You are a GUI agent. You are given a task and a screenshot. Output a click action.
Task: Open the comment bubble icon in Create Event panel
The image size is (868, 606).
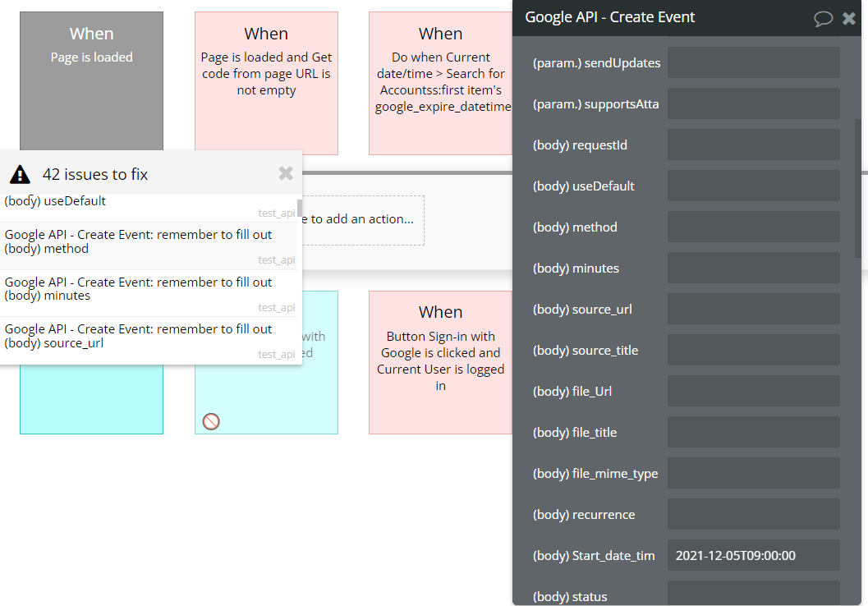coord(823,19)
